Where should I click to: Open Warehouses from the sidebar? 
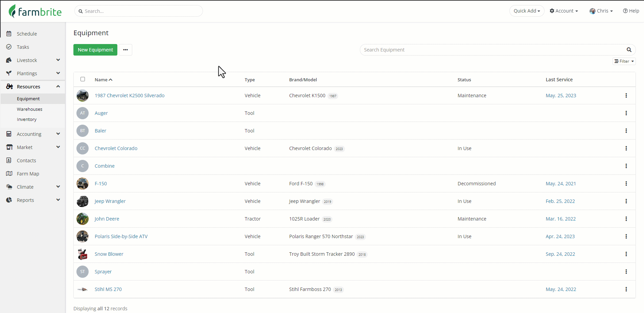tap(30, 109)
